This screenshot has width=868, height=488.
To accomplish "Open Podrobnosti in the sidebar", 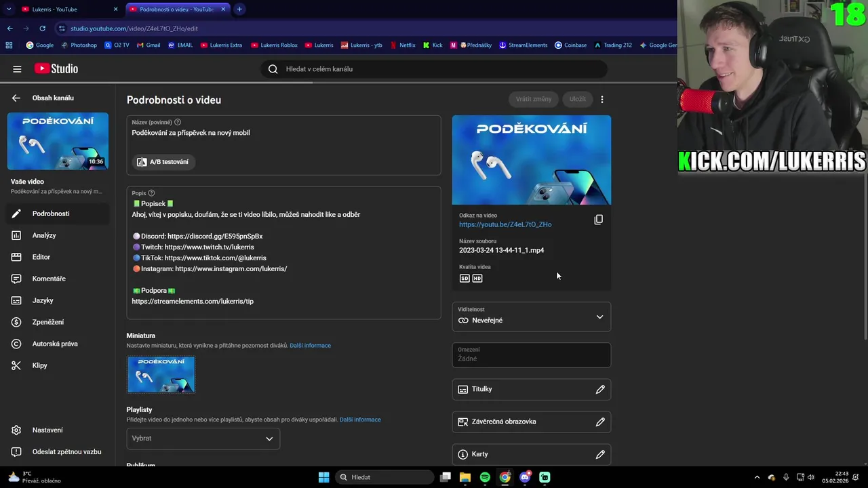I will point(58,213).
